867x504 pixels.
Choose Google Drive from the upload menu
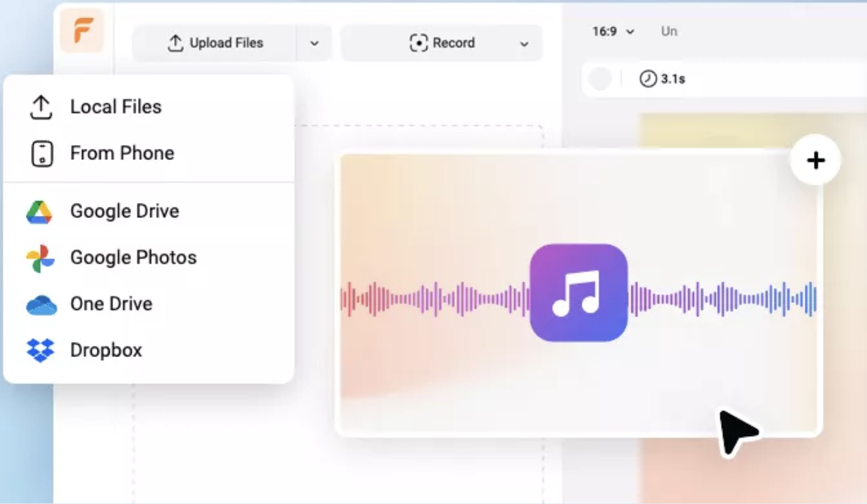[x=124, y=211]
